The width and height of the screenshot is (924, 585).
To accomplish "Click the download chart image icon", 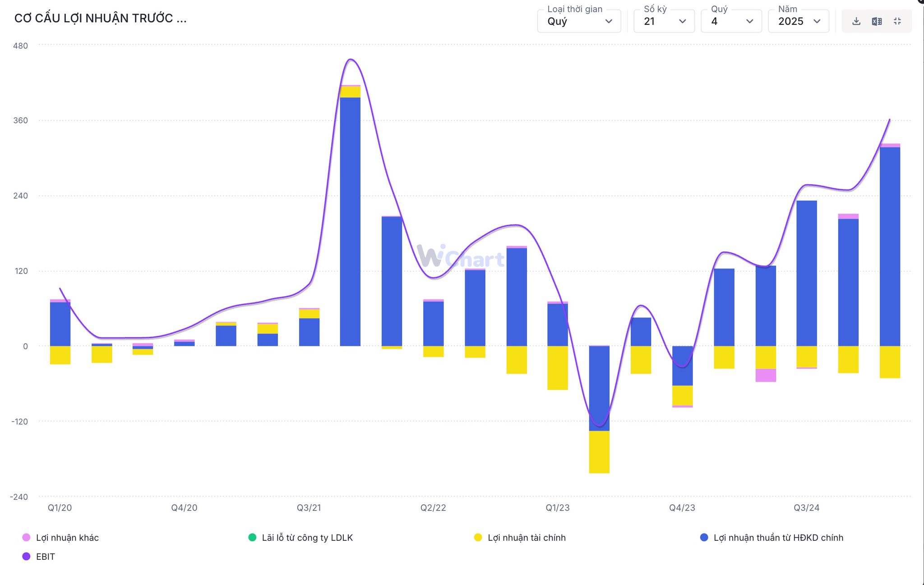I will pos(856,21).
